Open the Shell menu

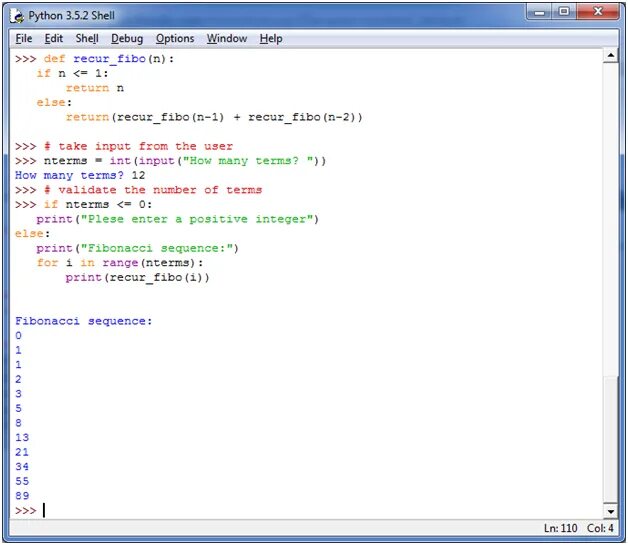(x=87, y=39)
